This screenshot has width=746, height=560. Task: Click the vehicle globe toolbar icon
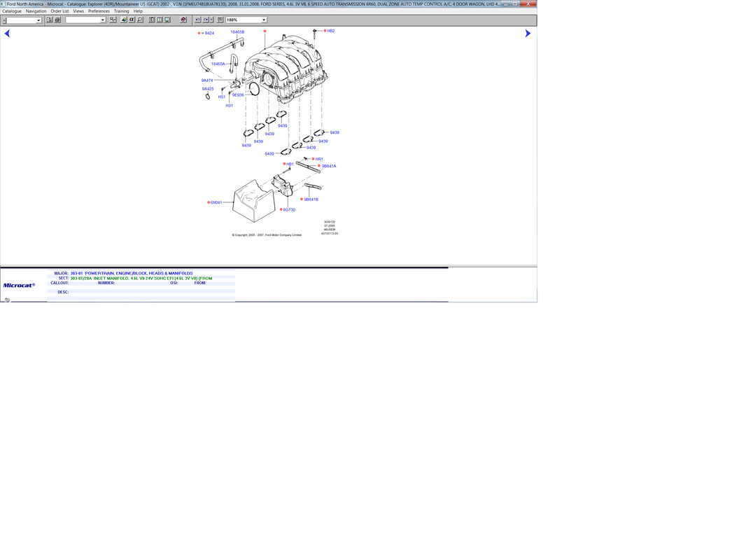[x=124, y=20]
